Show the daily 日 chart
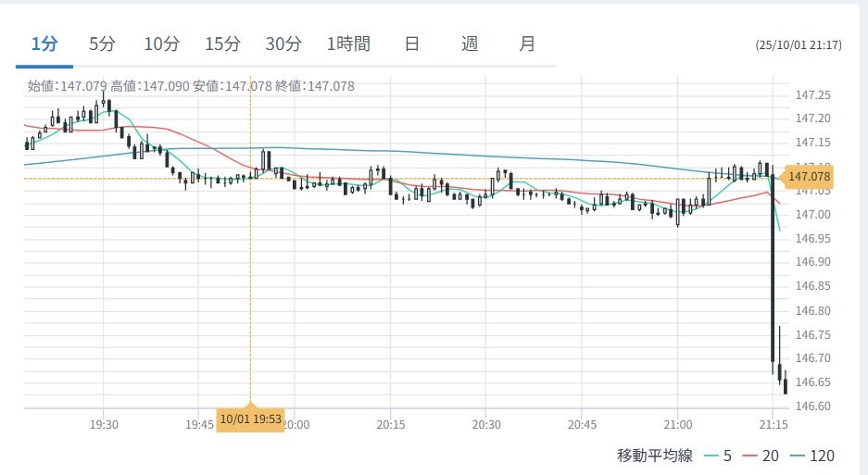Image resolution: width=868 pixels, height=475 pixels. [411, 44]
